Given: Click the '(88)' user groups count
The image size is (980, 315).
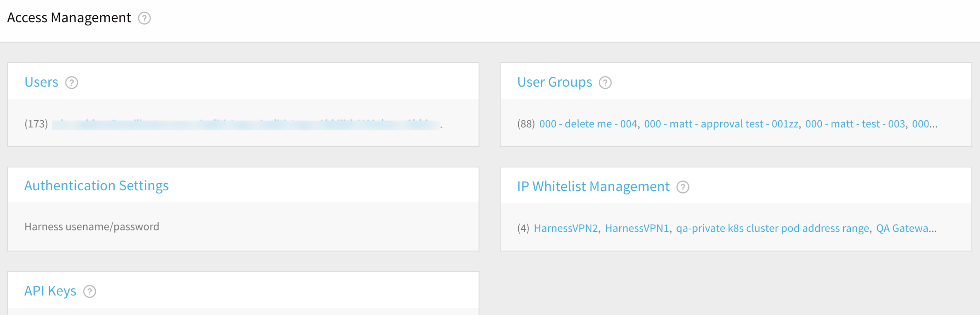Looking at the screenshot, I should point(526,124).
